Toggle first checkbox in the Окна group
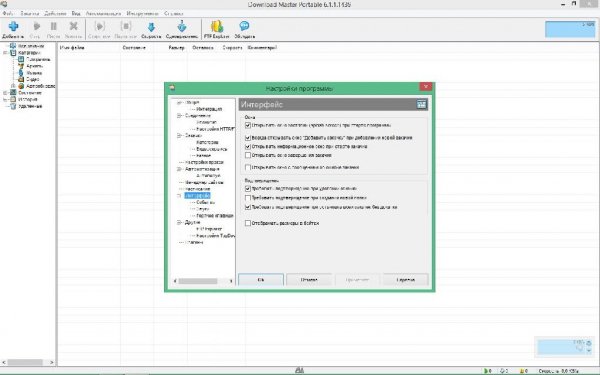Viewport: 600px width, 375px height. pos(248,125)
